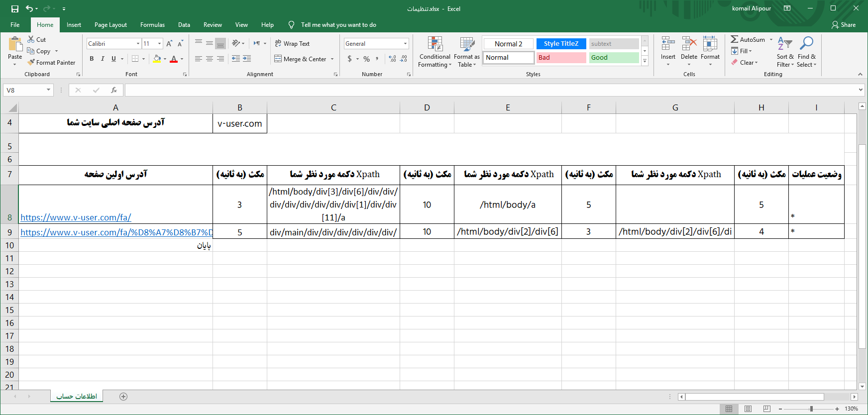The height and width of the screenshot is (415, 868).
Task: Expand the AutoSum dropdown arrow
Action: click(771, 40)
